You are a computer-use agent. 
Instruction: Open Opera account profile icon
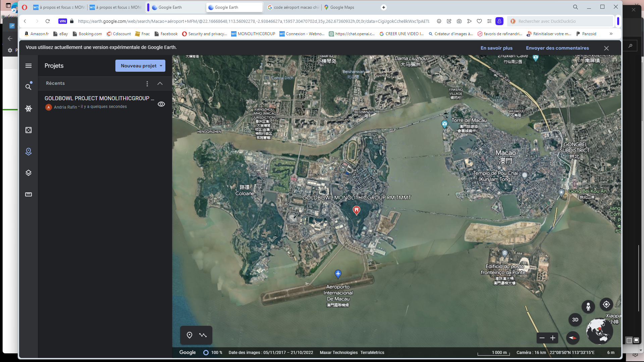[499, 21]
